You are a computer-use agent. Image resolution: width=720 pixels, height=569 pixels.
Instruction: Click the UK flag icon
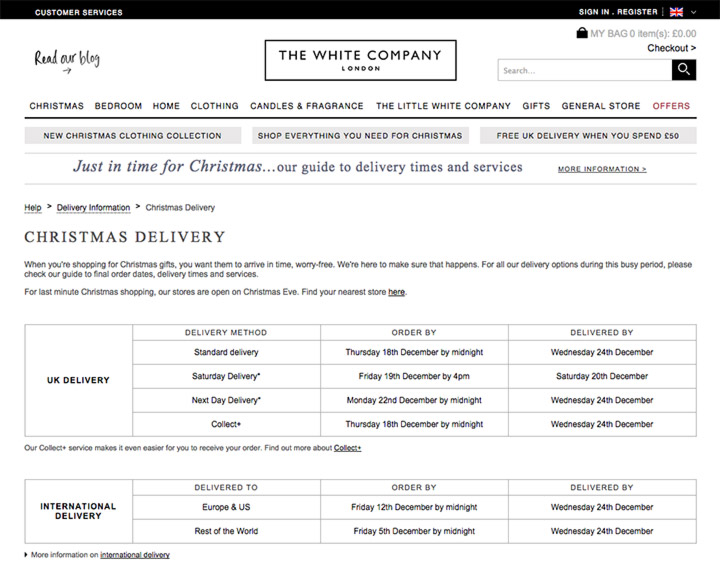[676, 12]
